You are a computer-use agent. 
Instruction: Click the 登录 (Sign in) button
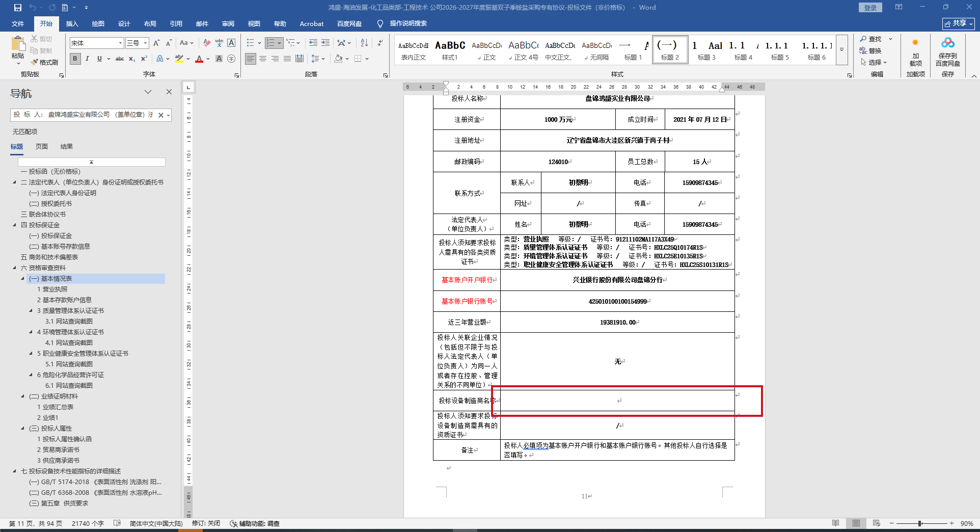coord(870,8)
